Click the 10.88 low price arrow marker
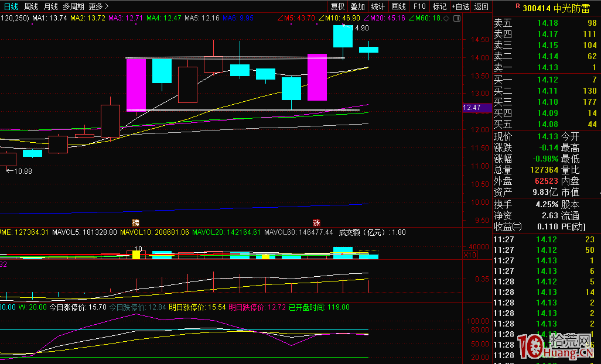This screenshot has height=364, width=601. pos(19,171)
